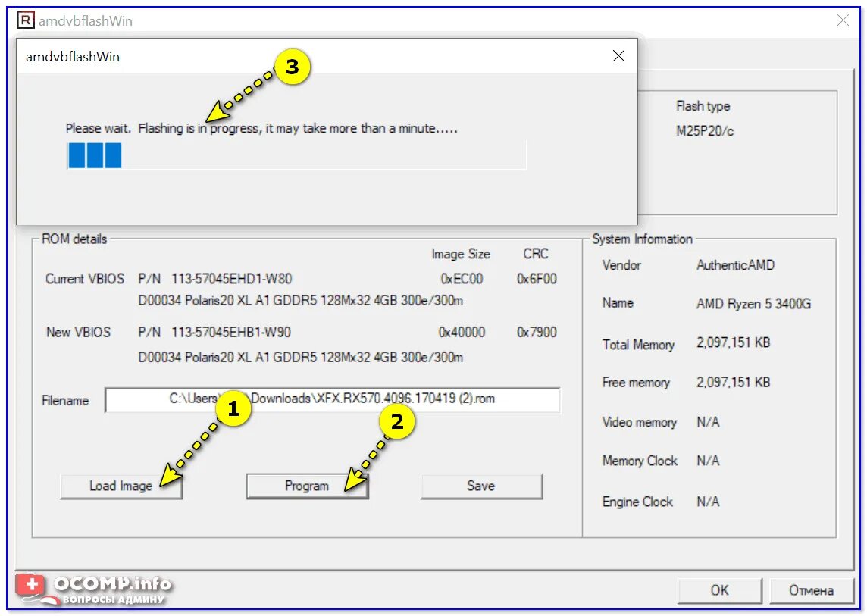
Task: Click the Program button
Action: tap(307, 486)
